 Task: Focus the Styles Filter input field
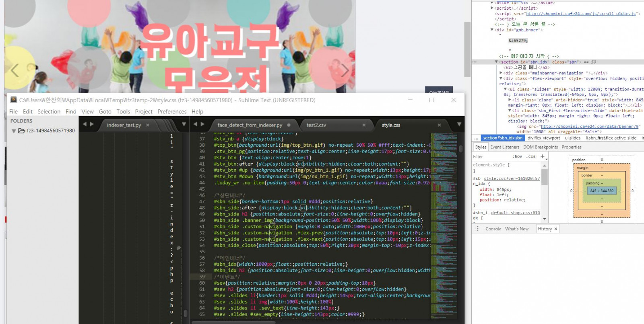coord(491,156)
